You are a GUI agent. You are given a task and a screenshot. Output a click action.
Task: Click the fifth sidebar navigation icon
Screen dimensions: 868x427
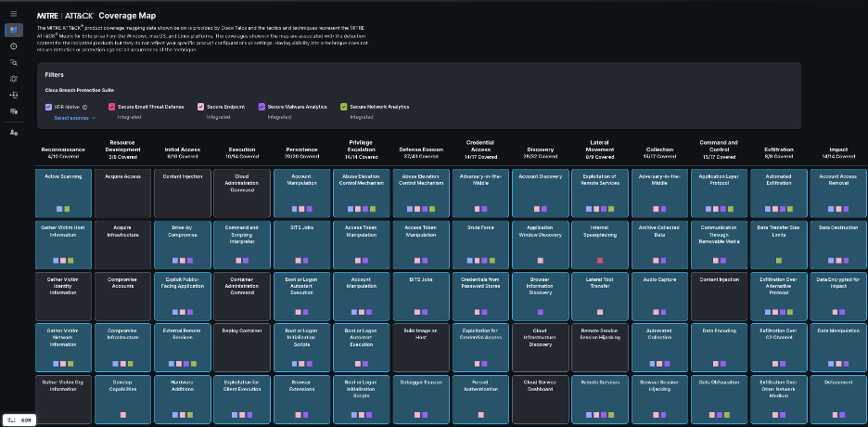pos(13,78)
